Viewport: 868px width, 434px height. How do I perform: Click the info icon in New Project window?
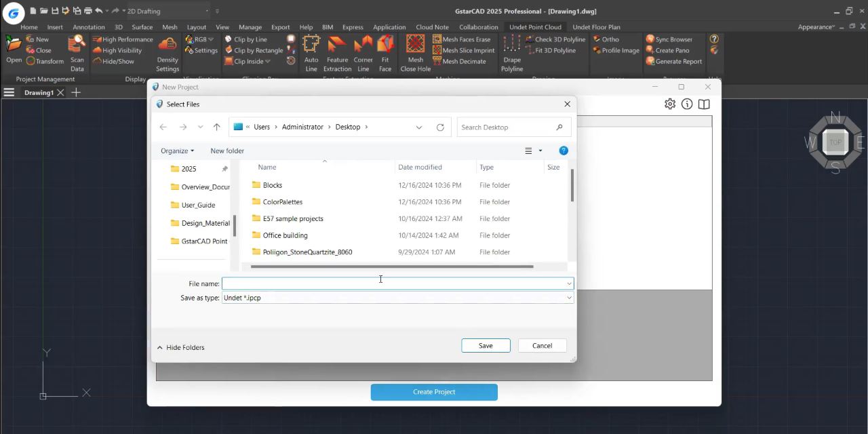point(687,104)
